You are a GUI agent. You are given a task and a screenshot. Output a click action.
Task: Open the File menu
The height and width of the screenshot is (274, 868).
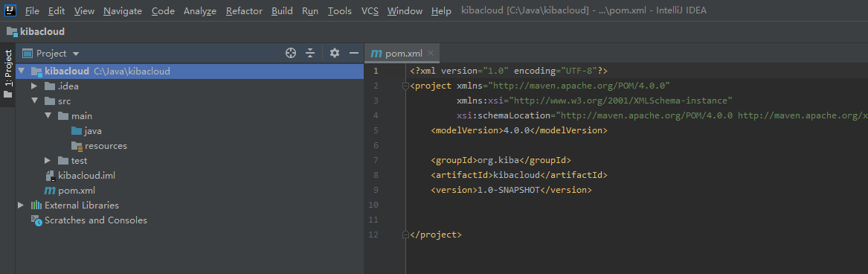coord(32,10)
